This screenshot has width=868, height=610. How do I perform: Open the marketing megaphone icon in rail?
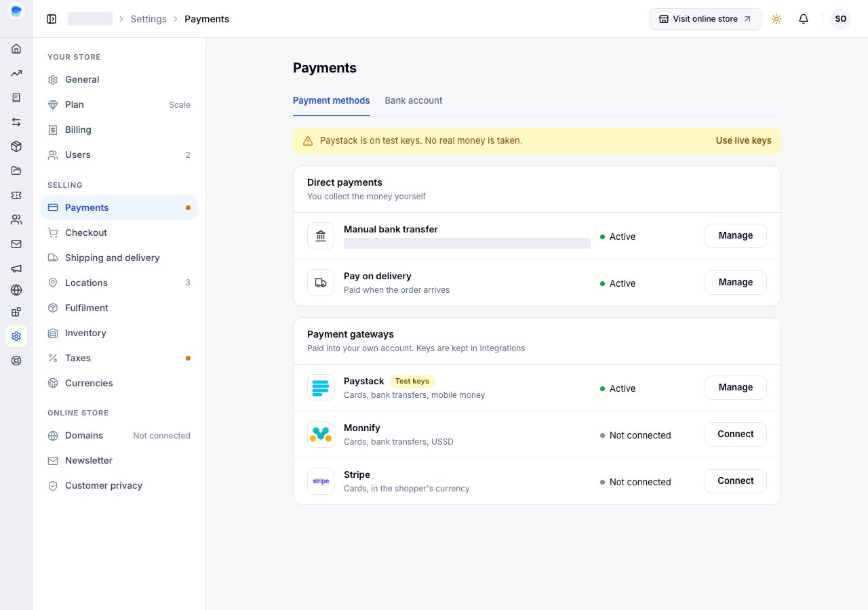(16, 268)
